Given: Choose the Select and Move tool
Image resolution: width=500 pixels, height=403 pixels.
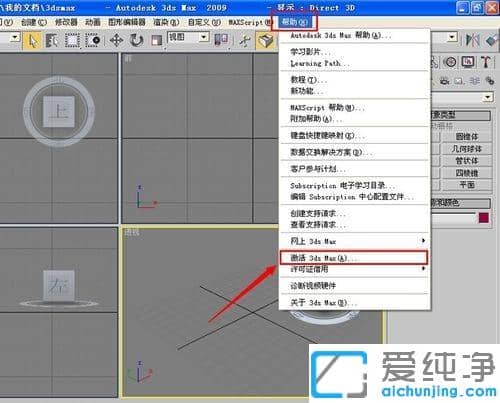Looking at the screenshot, I should (x=116, y=40).
